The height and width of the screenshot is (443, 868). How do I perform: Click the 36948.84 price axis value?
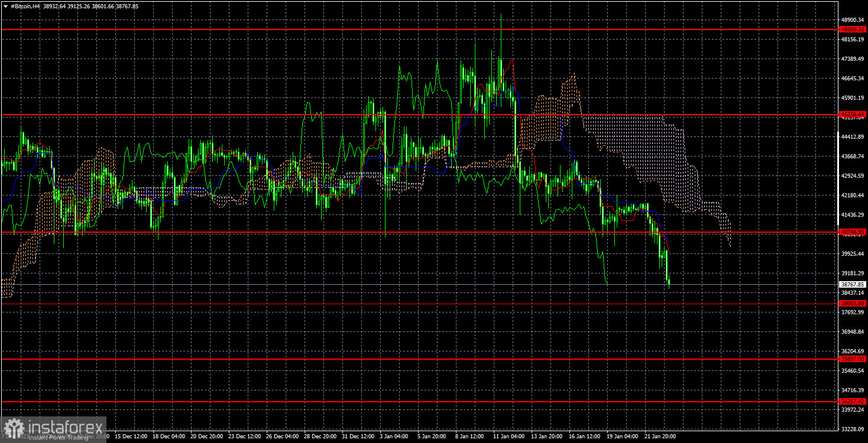coord(853,332)
